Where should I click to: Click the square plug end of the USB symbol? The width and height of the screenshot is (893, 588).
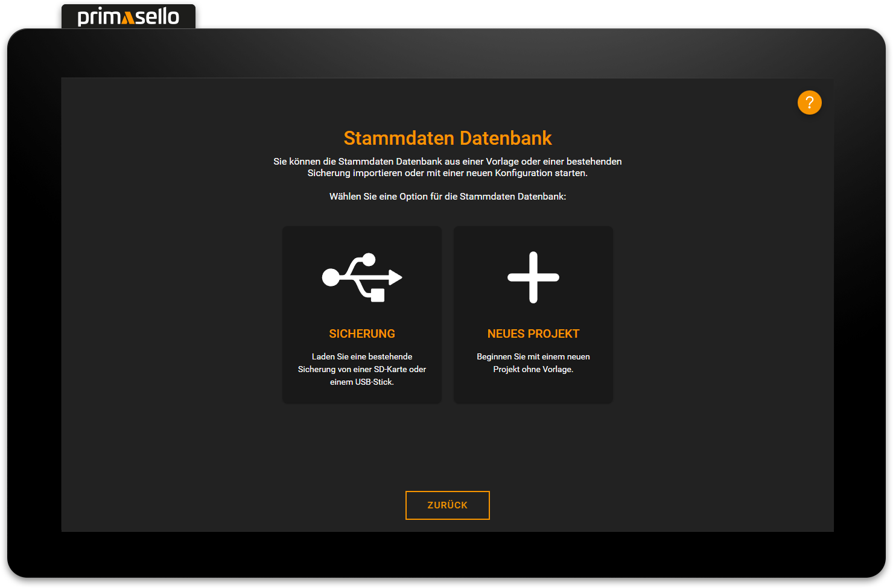[x=377, y=295]
